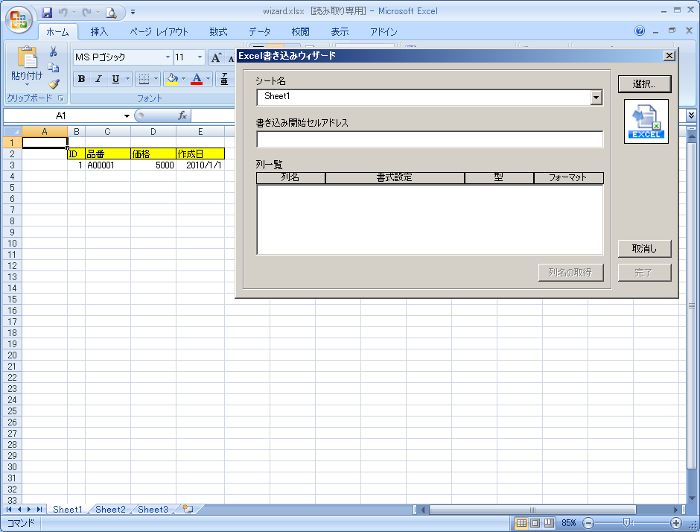
Task: Expand font color dropdown arrow
Action: 208,79
